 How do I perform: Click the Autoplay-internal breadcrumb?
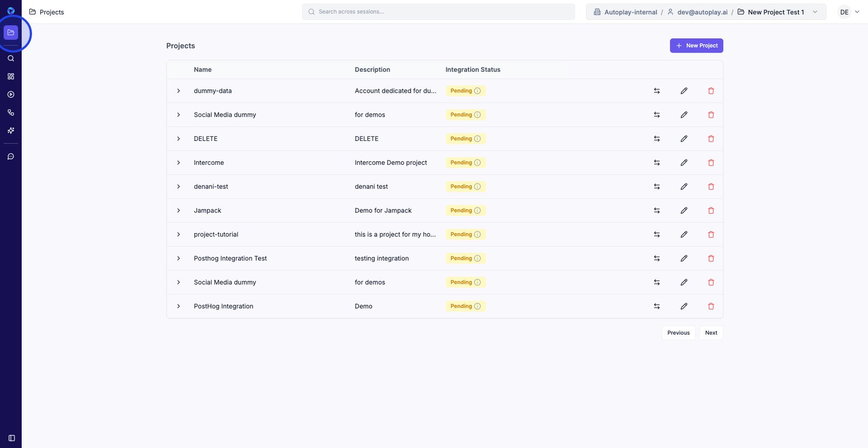[x=630, y=12]
